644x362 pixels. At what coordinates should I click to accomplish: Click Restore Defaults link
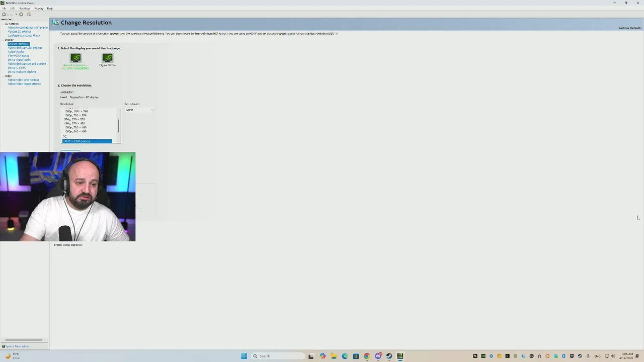630,28
